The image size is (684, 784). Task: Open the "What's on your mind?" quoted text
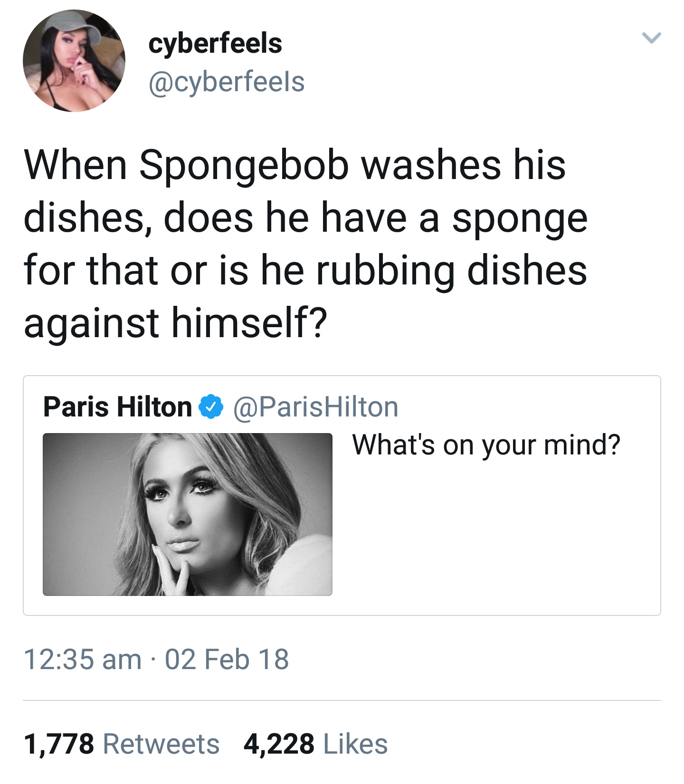click(x=486, y=445)
